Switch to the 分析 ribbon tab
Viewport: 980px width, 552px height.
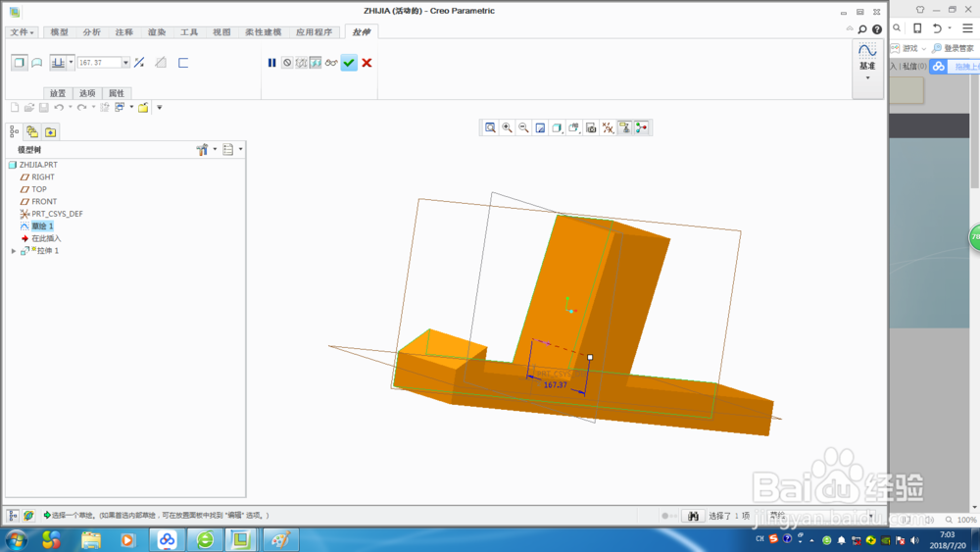pos(92,32)
